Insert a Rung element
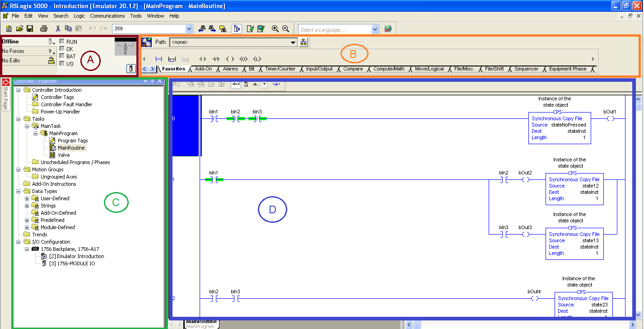 pos(159,59)
